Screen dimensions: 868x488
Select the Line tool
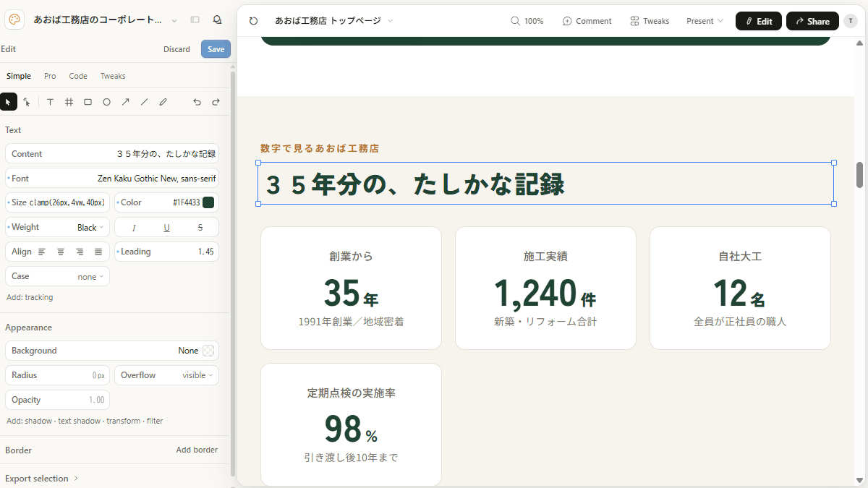pyautogui.click(x=144, y=102)
